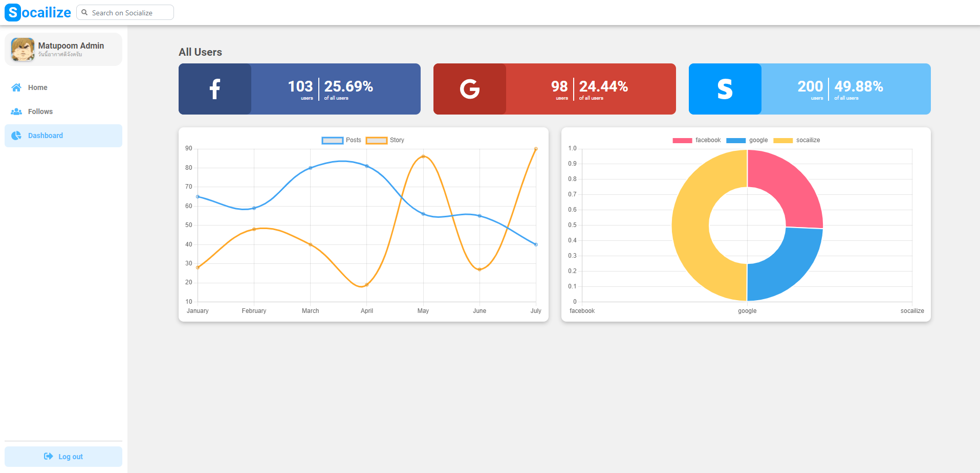Click the May axis label

coord(423,311)
